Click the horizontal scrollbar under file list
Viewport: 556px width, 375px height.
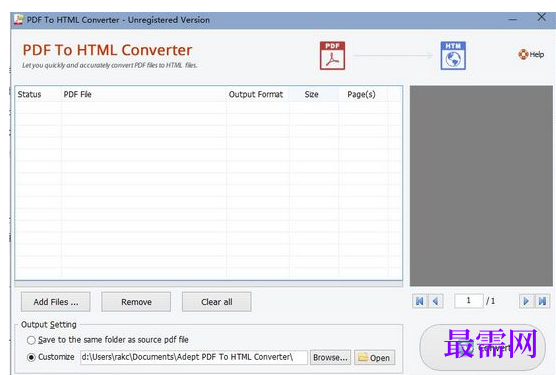208,284
